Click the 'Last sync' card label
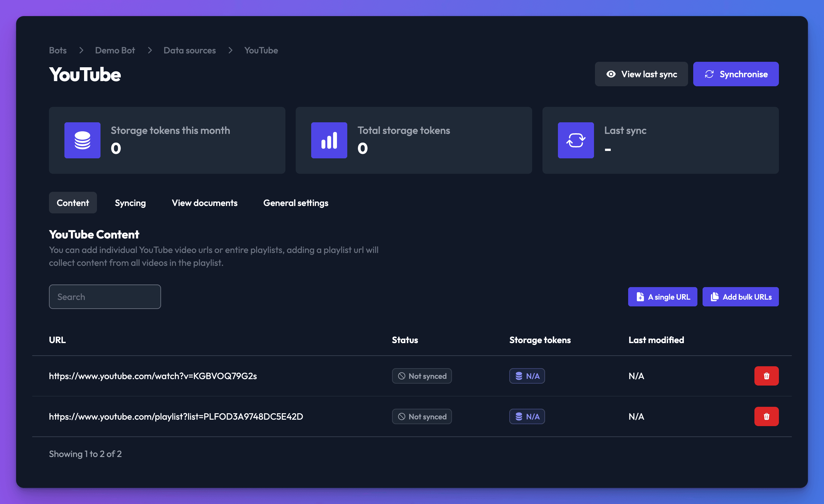Viewport: 824px width, 504px height. [x=625, y=130]
